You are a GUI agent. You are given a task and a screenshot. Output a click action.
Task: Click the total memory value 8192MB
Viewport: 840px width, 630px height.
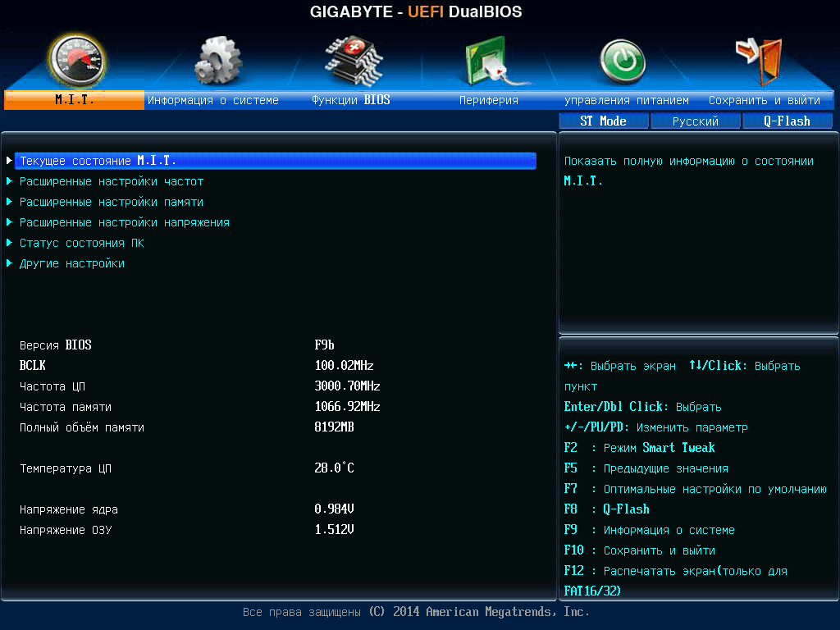(335, 427)
